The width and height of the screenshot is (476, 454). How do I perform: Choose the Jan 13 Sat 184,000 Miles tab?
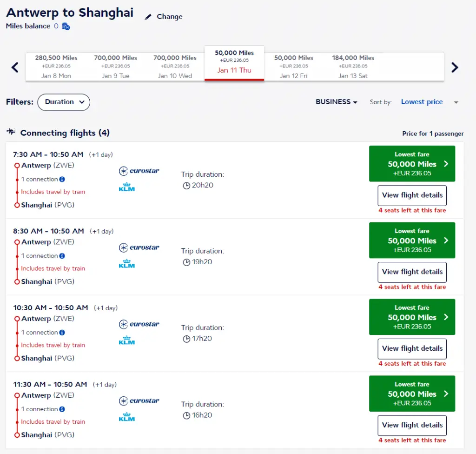[353, 67]
